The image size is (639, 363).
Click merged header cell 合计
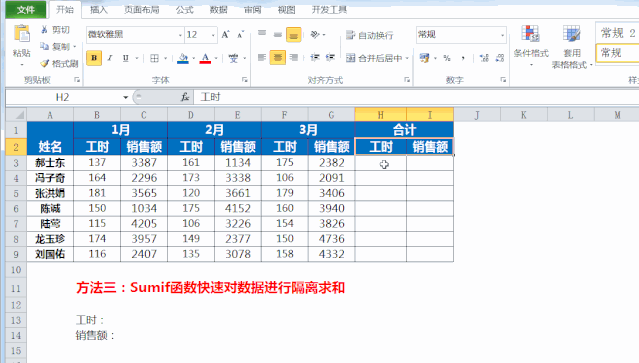(404, 130)
